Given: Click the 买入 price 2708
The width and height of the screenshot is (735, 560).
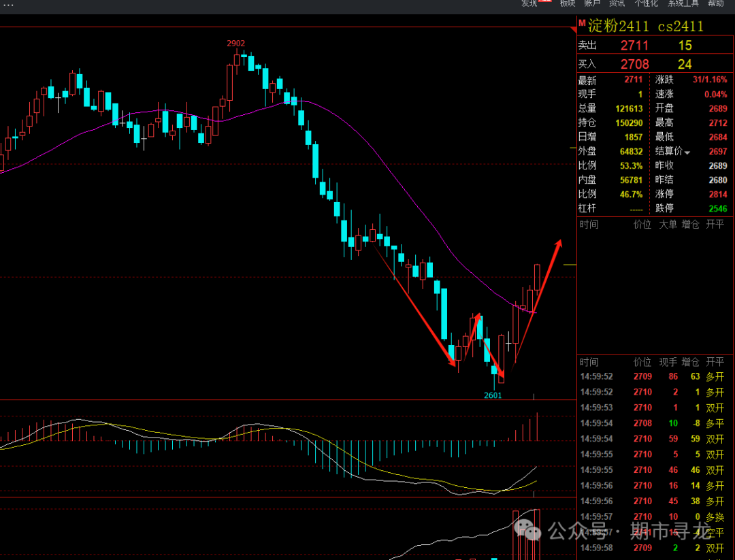Looking at the screenshot, I should point(634,64).
